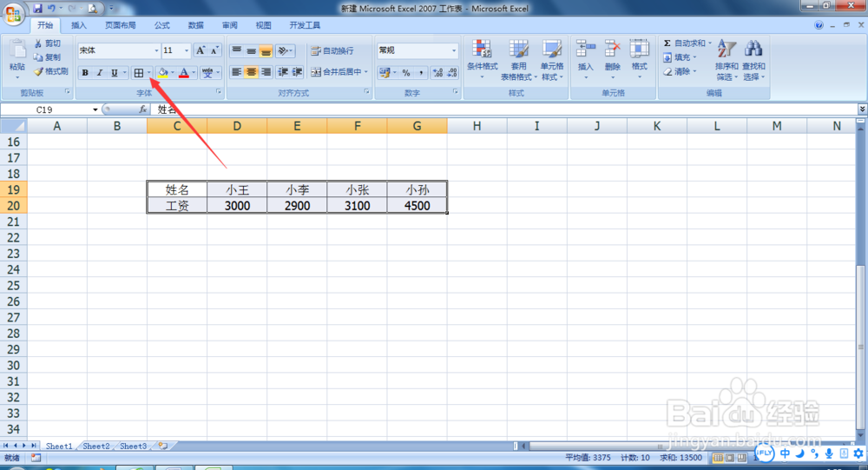
Task: Click the Increase Indent icon
Action: [x=297, y=72]
